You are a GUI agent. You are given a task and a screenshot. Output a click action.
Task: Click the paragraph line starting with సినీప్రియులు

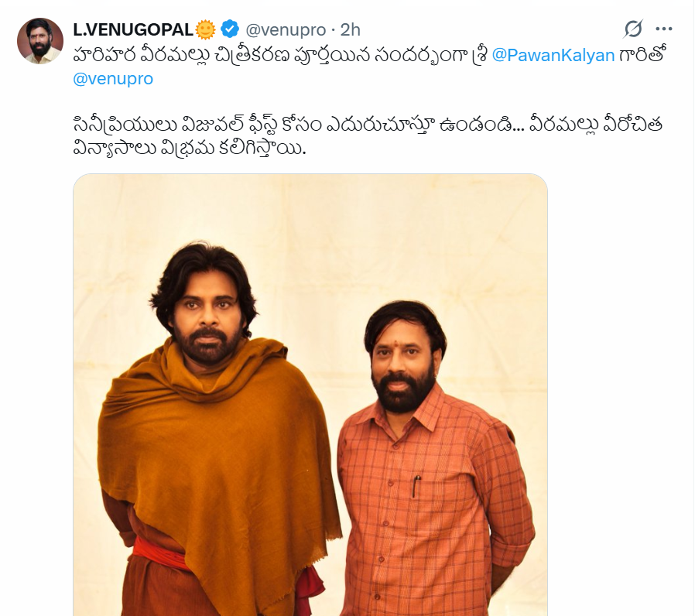tap(368, 125)
